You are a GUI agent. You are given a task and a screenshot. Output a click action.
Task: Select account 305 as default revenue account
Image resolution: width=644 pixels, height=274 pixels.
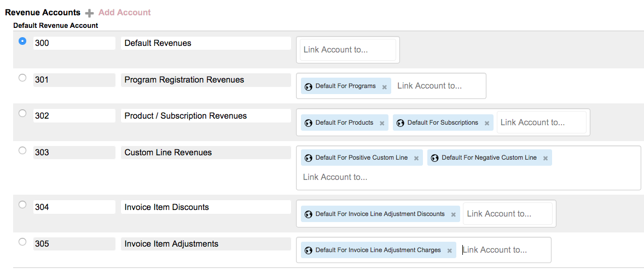(22, 242)
